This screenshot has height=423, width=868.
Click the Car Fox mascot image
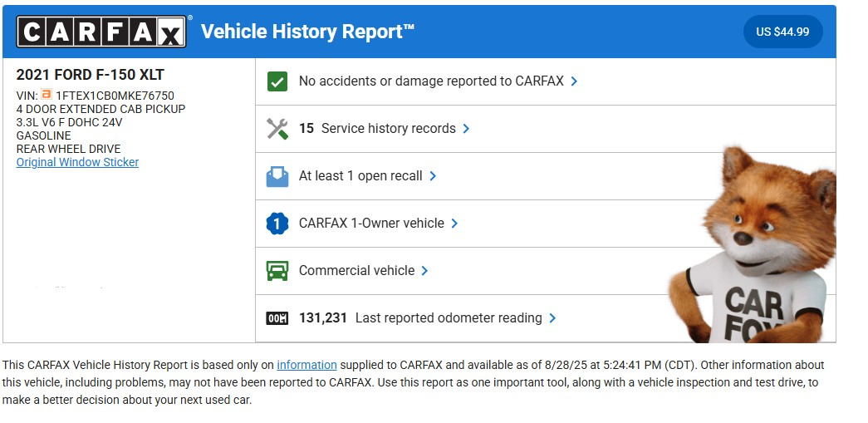[756, 249]
